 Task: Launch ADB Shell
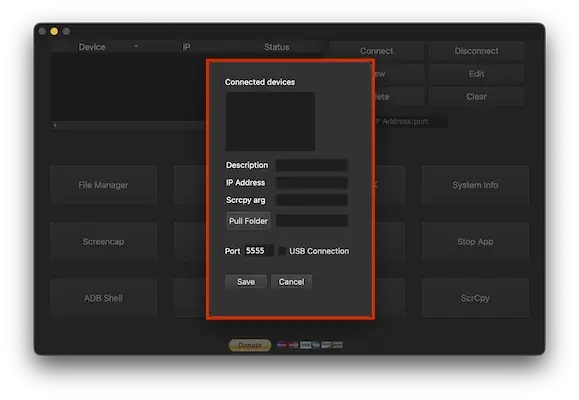[103, 298]
